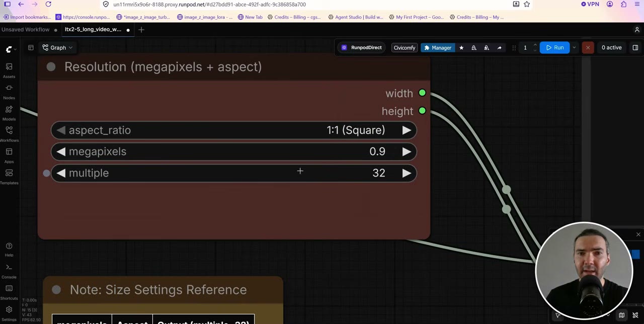The image size is (644, 324).
Task: Open the Templates sidebar panel
Action: click(9, 176)
